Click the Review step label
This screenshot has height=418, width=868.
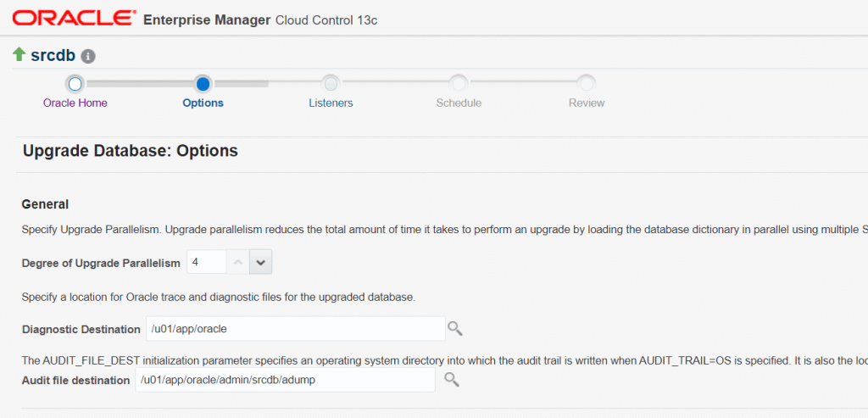pos(587,103)
